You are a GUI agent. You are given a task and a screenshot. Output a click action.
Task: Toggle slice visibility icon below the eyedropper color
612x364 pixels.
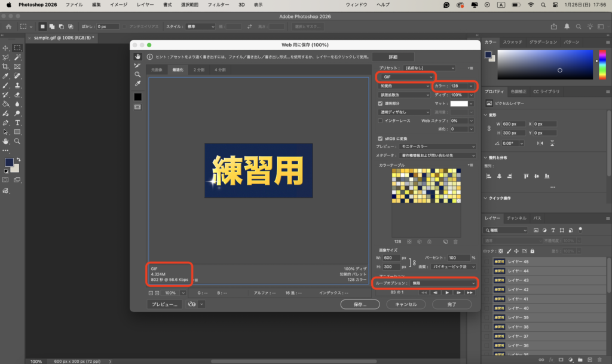pos(137,106)
